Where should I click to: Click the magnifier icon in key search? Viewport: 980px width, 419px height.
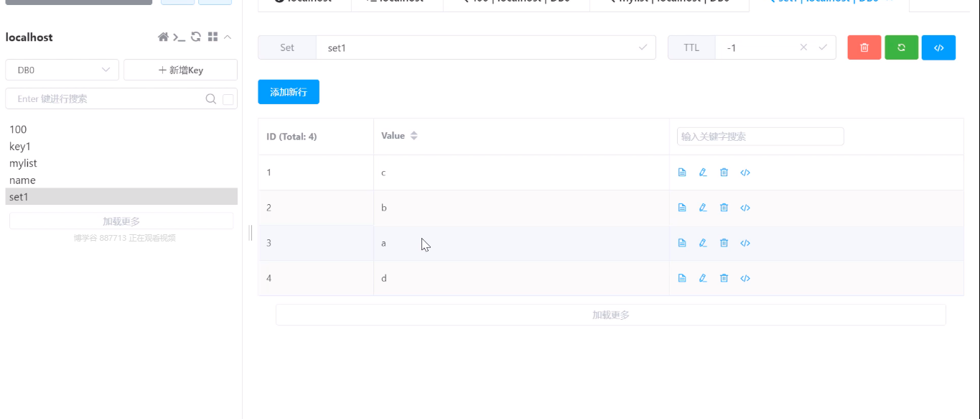pos(211,99)
